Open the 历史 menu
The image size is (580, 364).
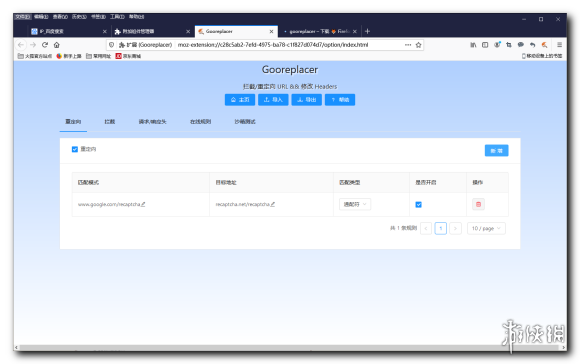79,17
